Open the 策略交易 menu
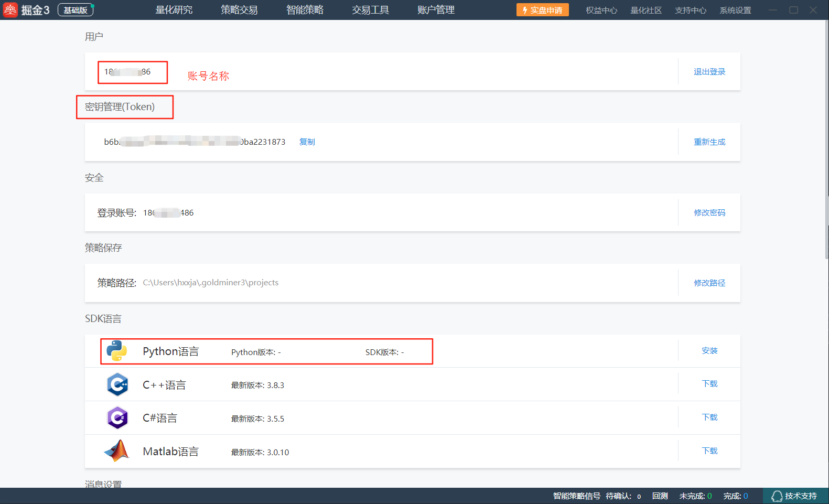Screen dimensions: 829x504 point(239,10)
